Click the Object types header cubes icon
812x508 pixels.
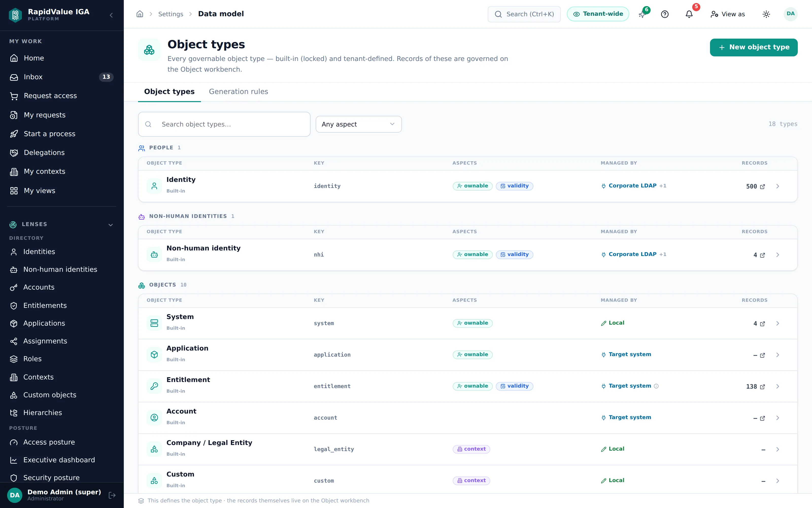pos(149,50)
